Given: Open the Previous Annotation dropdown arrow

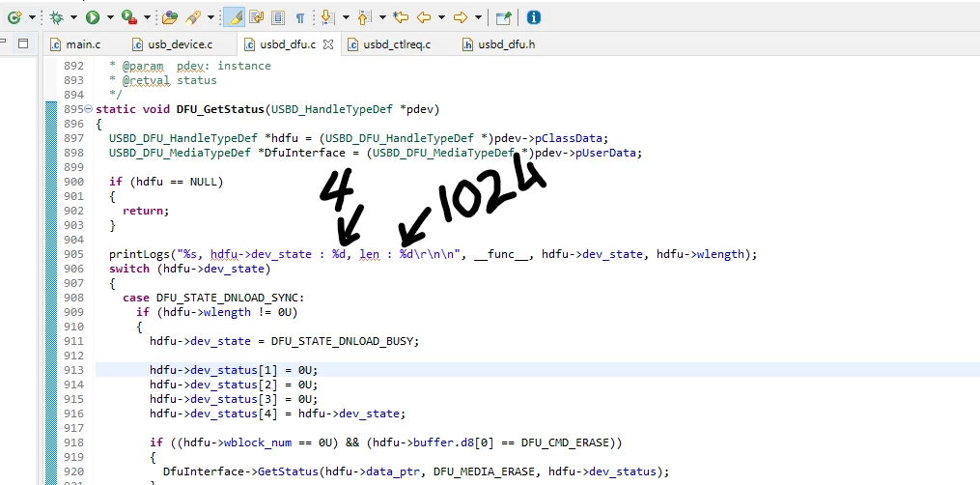Looking at the screenshot, I should pyautogui.click(x=382, y=17).
